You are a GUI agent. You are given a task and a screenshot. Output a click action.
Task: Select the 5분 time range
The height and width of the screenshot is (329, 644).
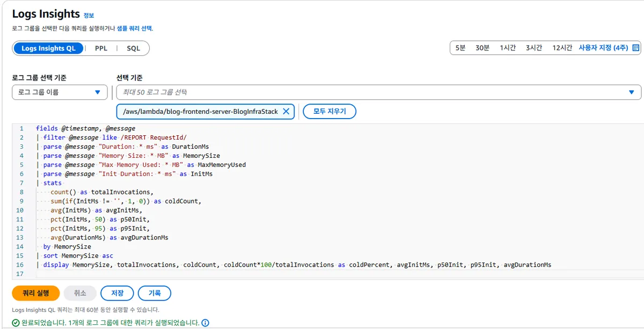[x=460, y=48]
